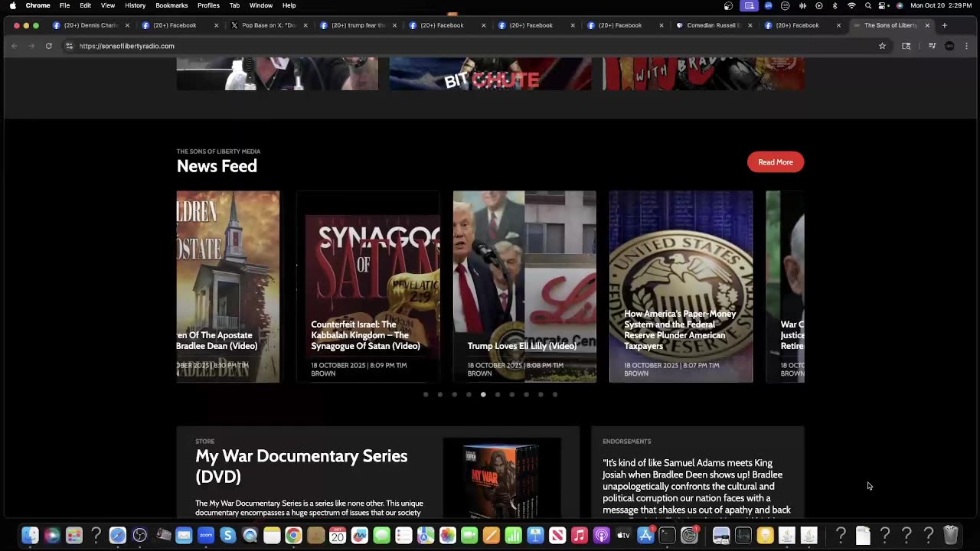Open Notes from the Dock
The width and height of the screenshot is (980, 551).
coord(272,536)
